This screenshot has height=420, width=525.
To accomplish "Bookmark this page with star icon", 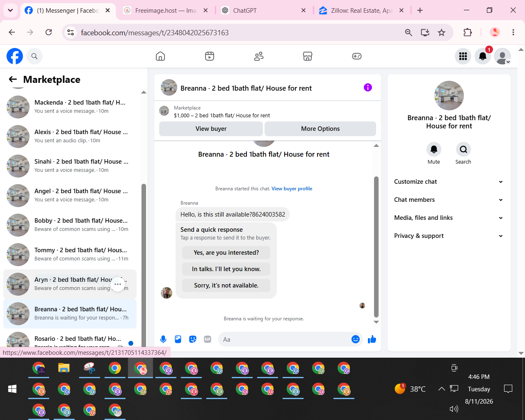I will tap(441, 32).
